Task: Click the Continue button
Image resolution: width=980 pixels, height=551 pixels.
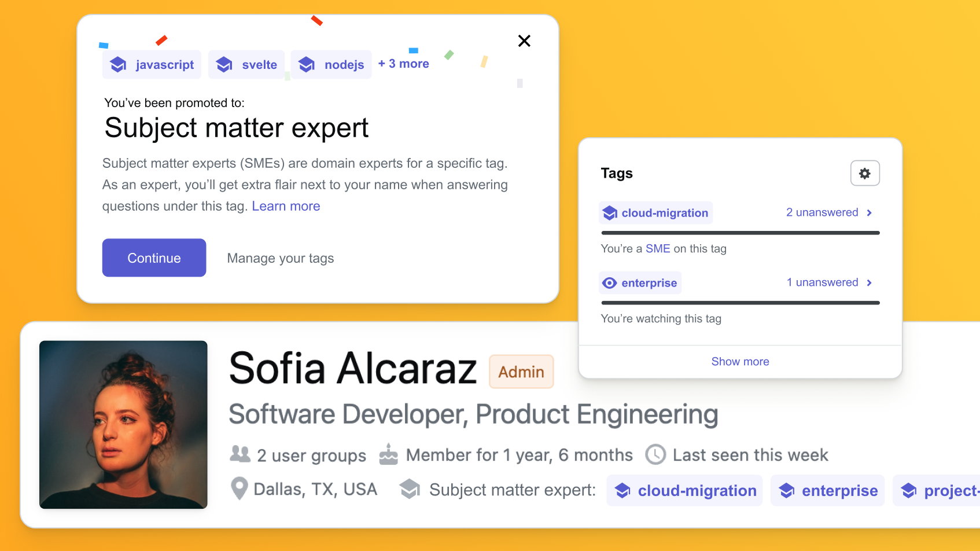Action: [x=154, y=258]
